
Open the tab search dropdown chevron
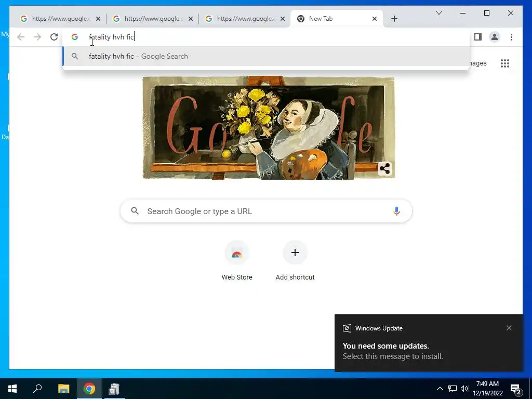click(438, 13)
